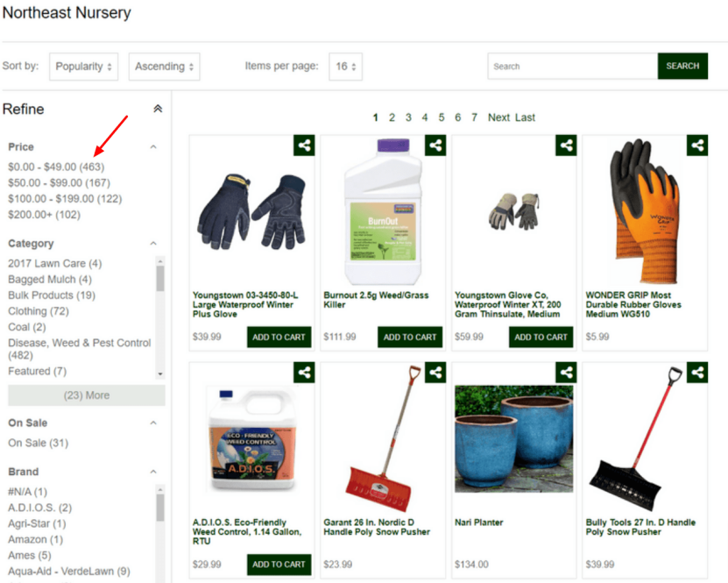The image size is (728, 583).
Task: Filter by price $100.00 - $199.00
Action: 65,199
